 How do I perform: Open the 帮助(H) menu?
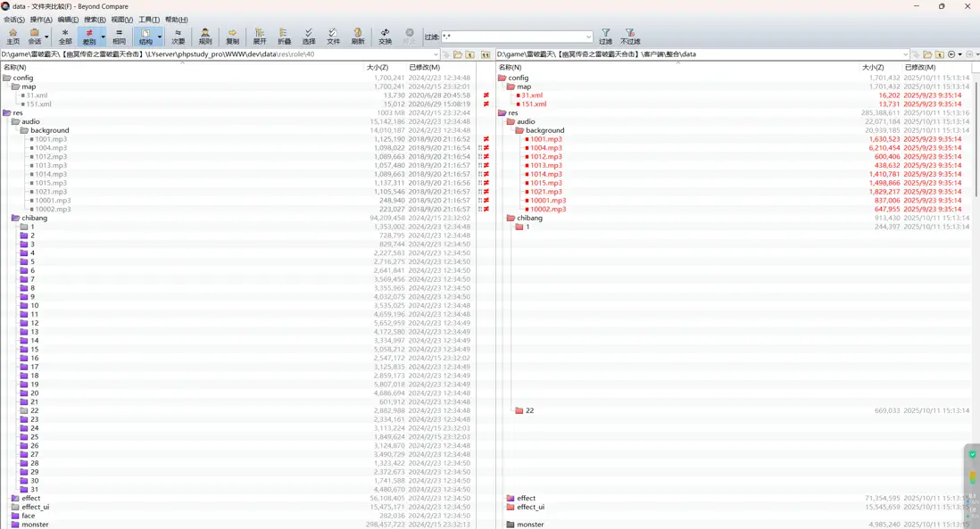point(176,20)
